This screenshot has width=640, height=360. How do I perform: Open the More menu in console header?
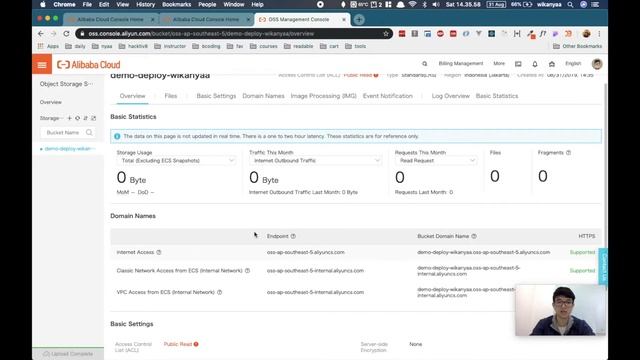pos(499,64)
